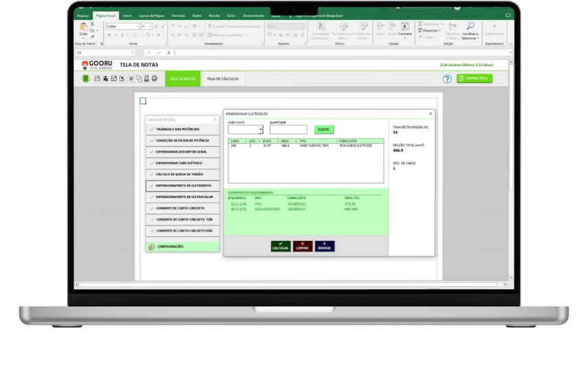Switch to the Fórmulas ribbon tab
Viewport: 588px width, 373px height.
(x=179, y=16)
